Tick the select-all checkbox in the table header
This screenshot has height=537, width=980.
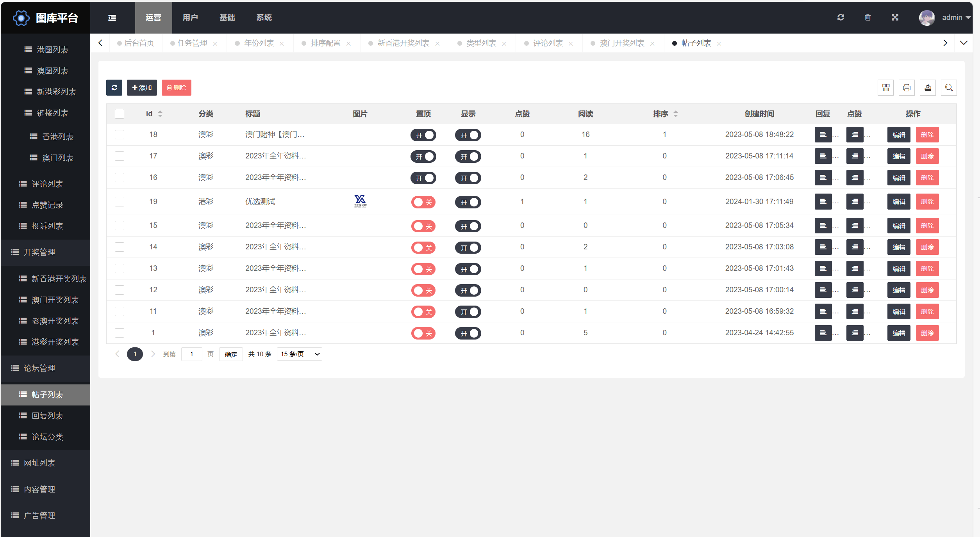[x=120, y=114]
